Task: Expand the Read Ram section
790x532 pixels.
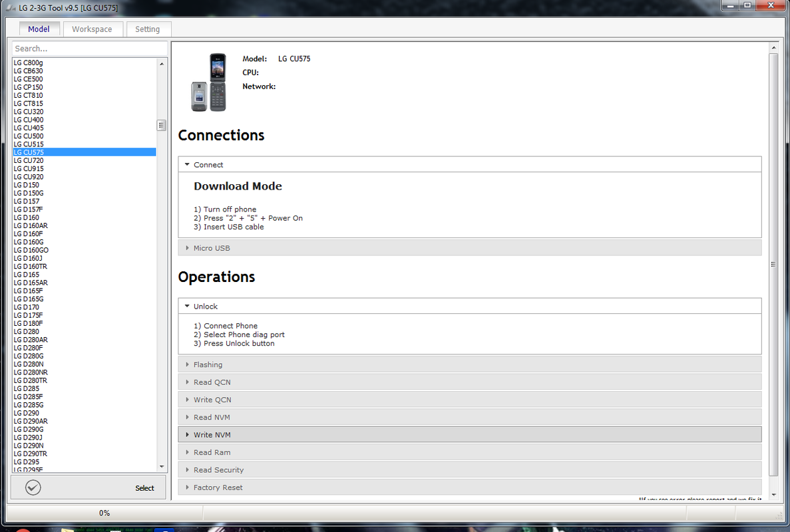Action: click(470, 452)
